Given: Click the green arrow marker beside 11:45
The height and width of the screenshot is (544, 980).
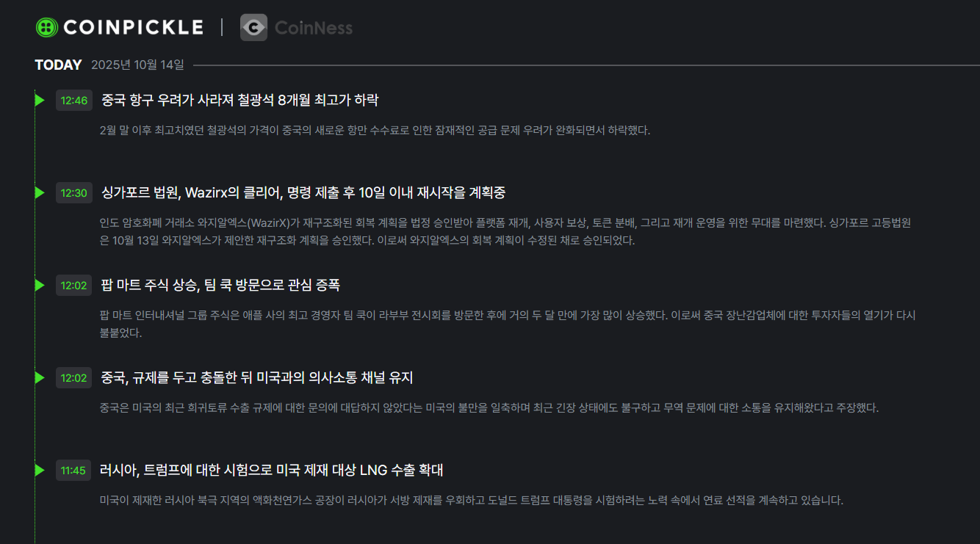Looking at the screenshot, I should [40, 470].
